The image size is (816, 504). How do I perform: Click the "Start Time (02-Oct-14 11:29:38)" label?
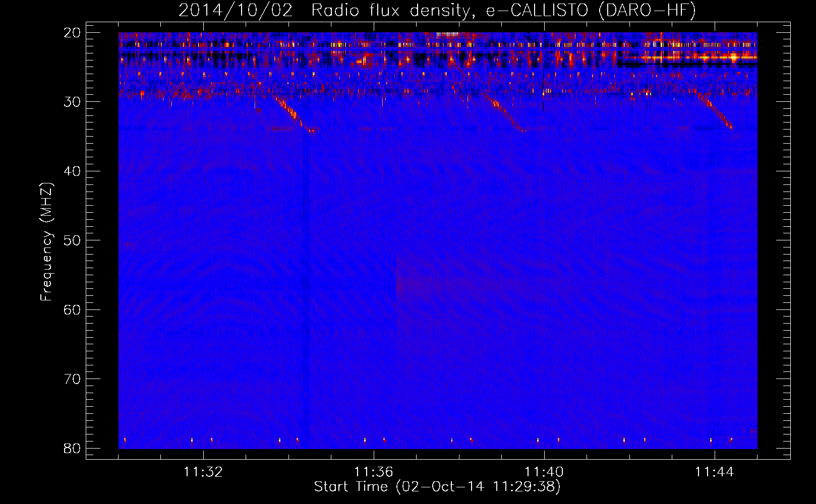[437, 487]
